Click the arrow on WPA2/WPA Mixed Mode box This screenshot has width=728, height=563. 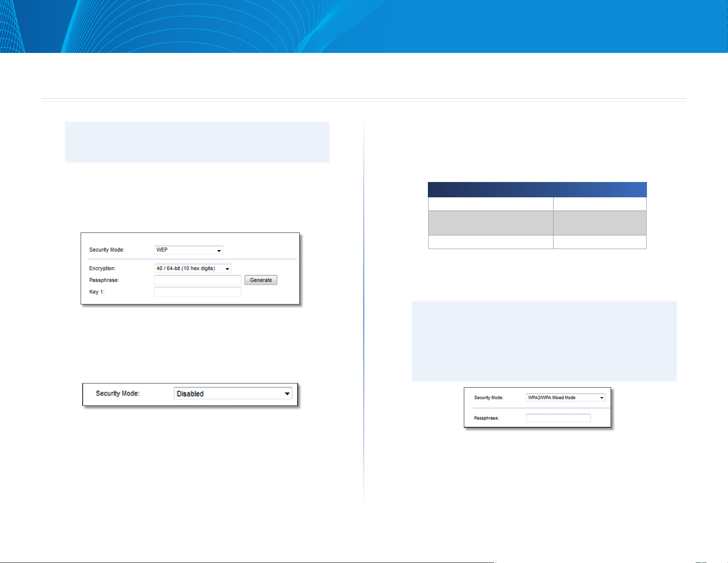click(x=601, y=398)
